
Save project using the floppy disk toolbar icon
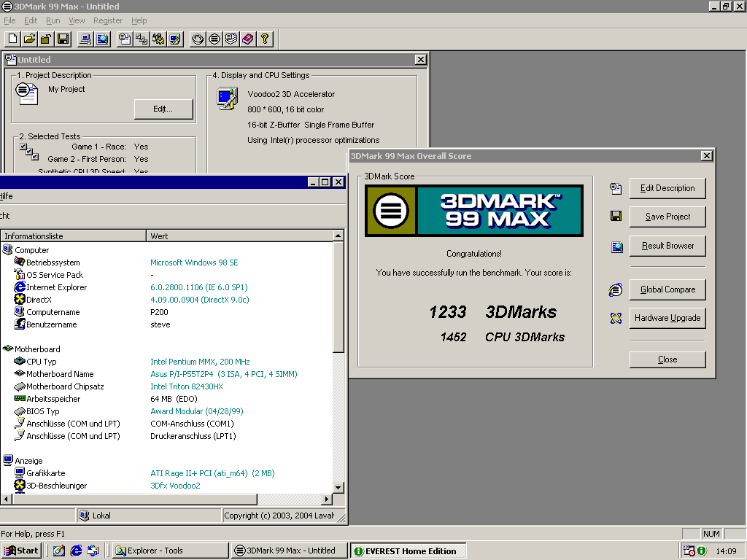pos(63,39)
